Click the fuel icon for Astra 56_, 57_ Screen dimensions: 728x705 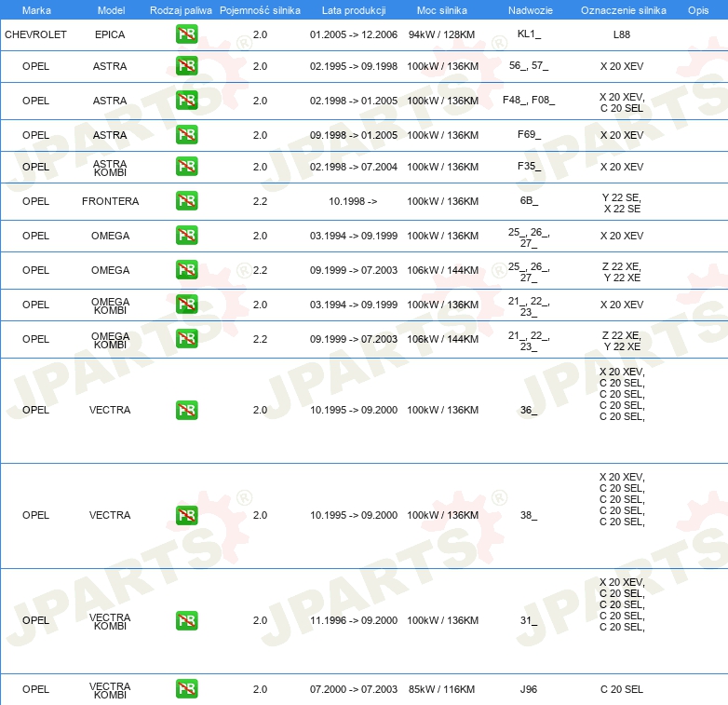186,67
